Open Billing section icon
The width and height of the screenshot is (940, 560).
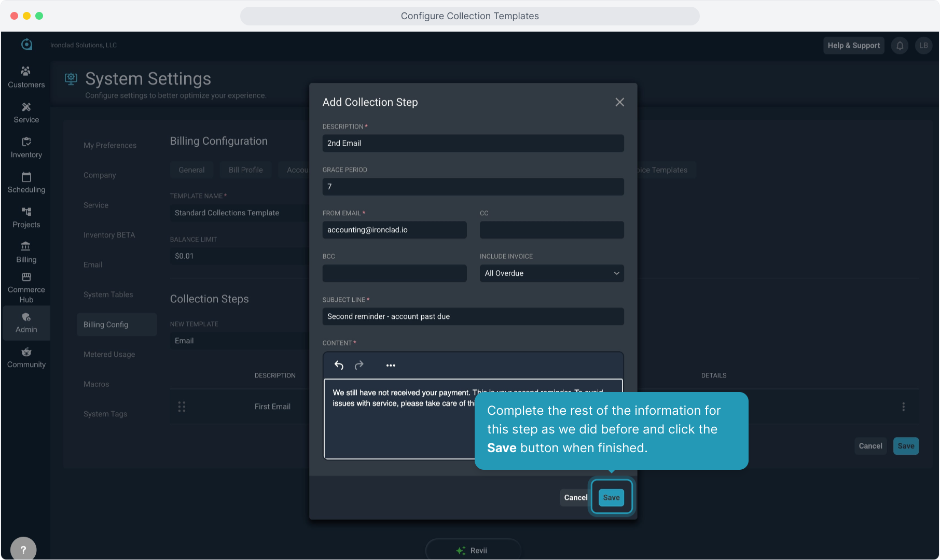click(26, 246)
